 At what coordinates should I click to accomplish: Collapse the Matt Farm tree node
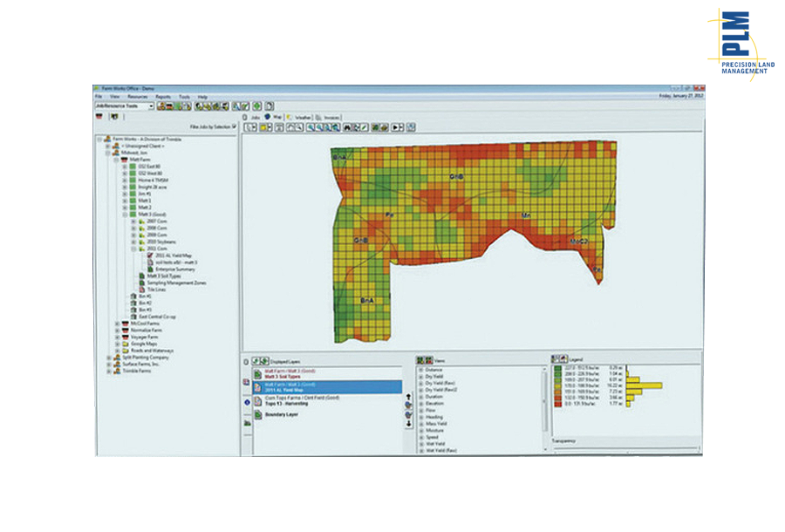point(116,160)
